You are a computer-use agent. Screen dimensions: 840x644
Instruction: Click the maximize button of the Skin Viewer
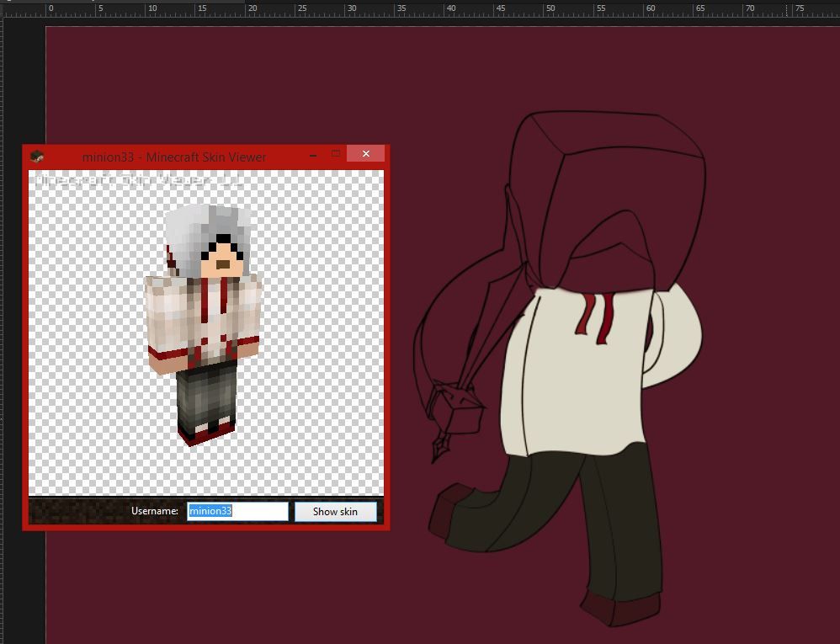point(336,154)
